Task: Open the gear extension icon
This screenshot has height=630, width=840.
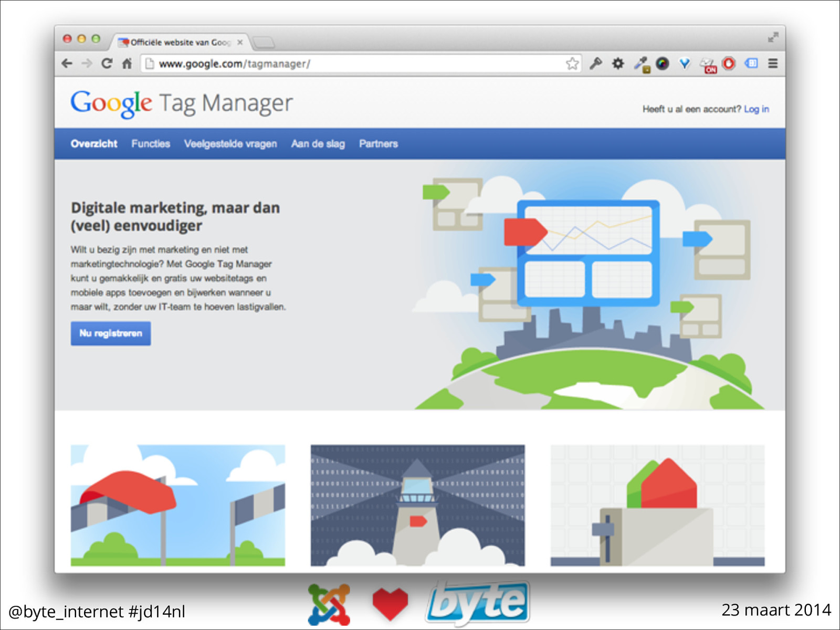Action: (x=618, y=64)
